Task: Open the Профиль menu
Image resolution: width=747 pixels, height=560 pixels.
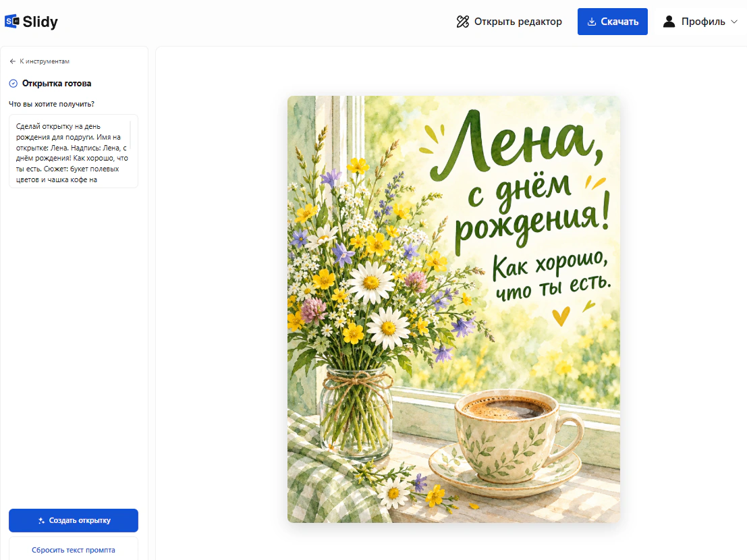Action: (700, 22)
